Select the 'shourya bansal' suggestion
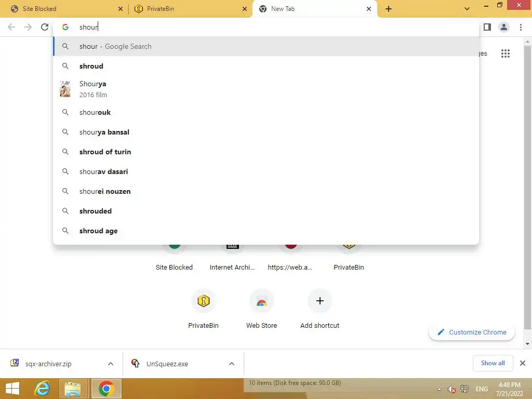 pyautogui.click(x=266, y=132)
